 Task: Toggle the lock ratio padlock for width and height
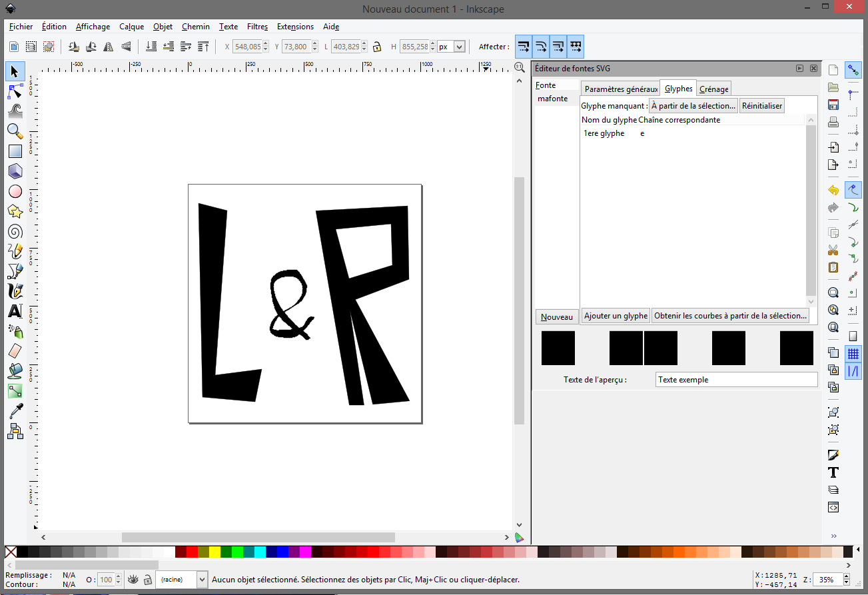[x=376, y=46]
